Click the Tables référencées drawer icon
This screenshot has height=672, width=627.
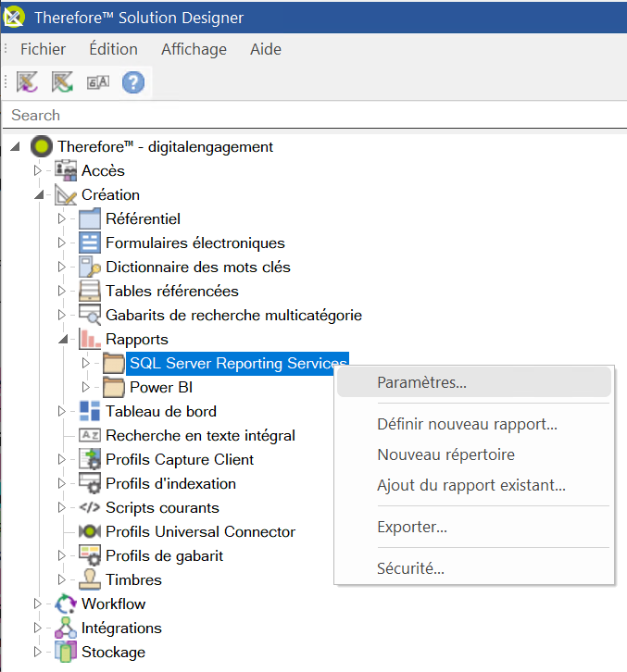(90, 291)
